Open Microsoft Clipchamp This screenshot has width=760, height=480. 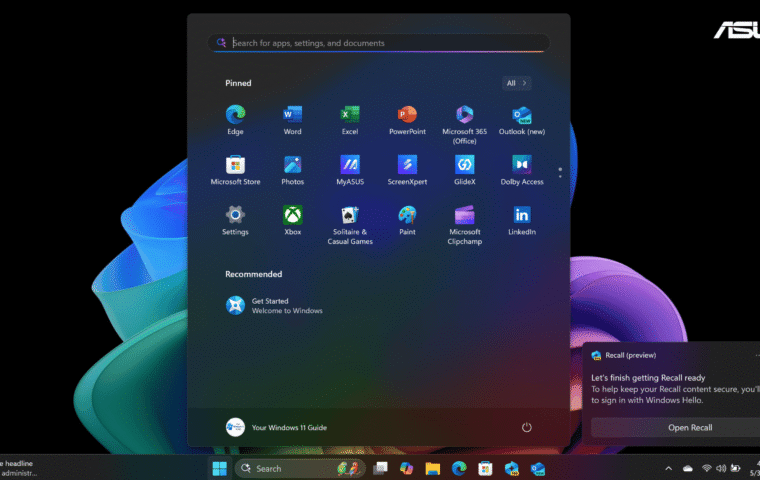coord(464,224)
